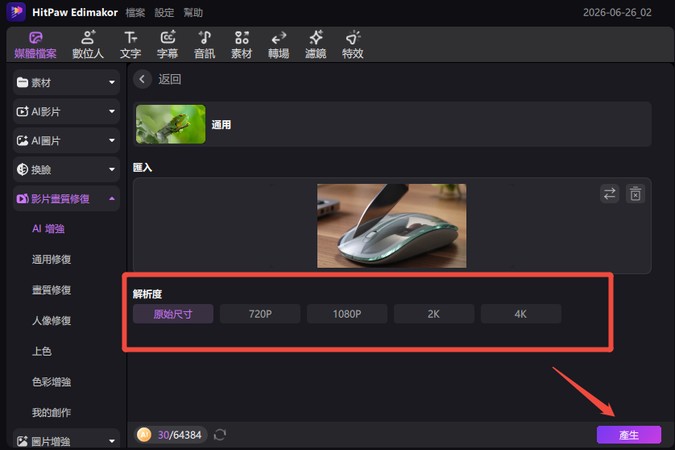Choose the 4K resolution option
The width and height of the screenshot is (675, 450).
tap(521, 314)
